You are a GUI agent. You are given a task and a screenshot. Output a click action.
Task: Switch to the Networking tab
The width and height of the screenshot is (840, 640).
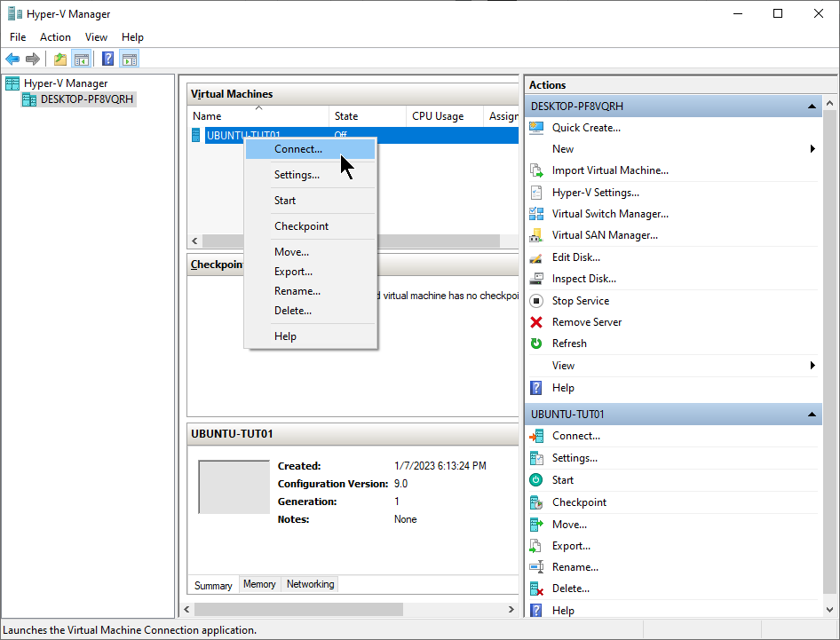click(310, 584)
